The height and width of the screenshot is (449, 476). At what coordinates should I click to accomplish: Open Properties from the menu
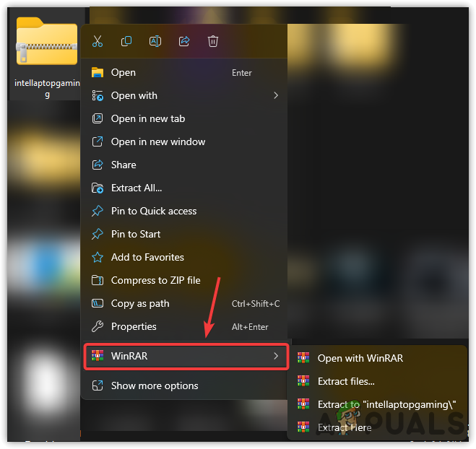tap(185, 326)
